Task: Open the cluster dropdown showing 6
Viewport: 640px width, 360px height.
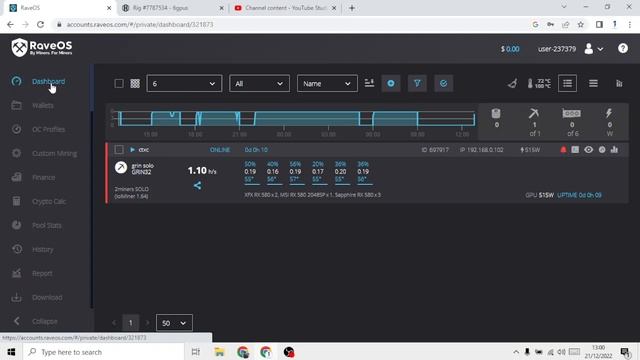Action: 184,83
